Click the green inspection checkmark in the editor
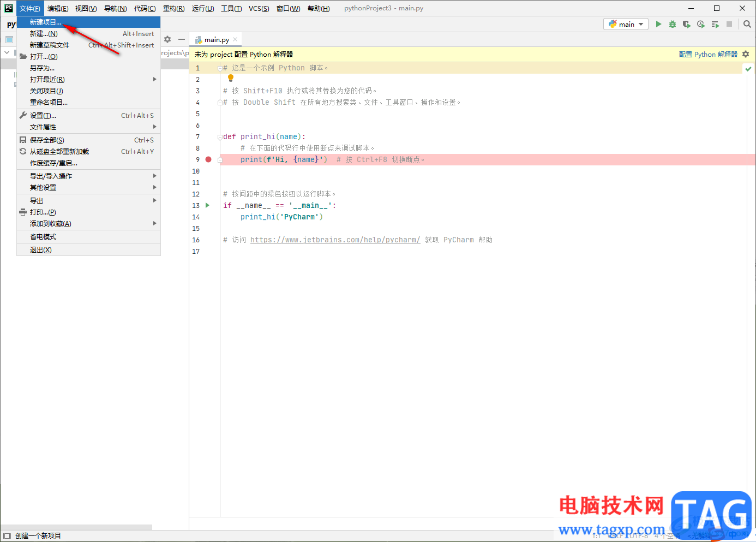The image size is (756, 542). tap(748, 69)
